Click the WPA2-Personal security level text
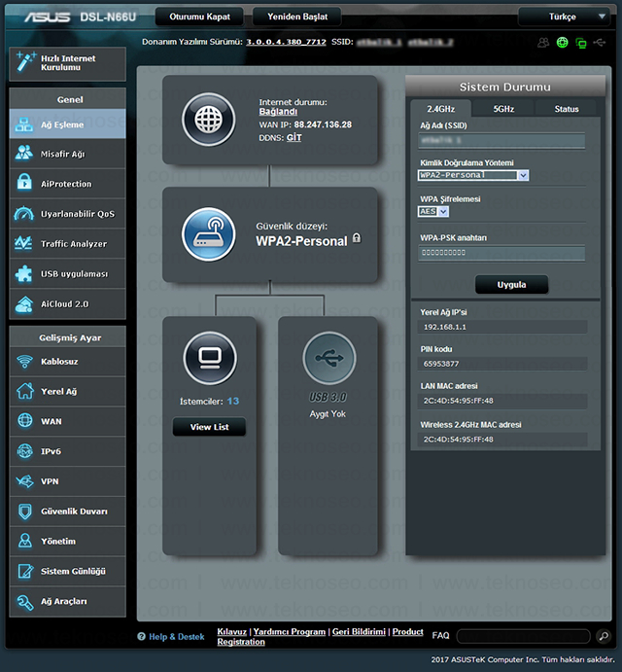The width and height of the screenshot is (622, 672). tap(301, 241)
